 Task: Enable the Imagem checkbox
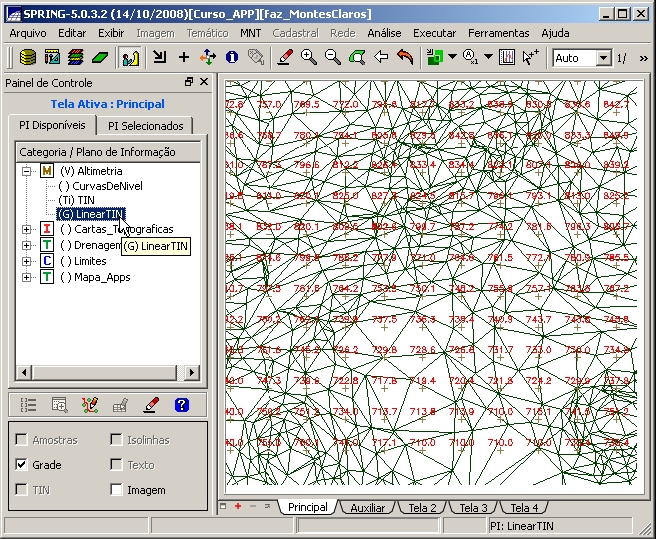(x=117, y=490)
